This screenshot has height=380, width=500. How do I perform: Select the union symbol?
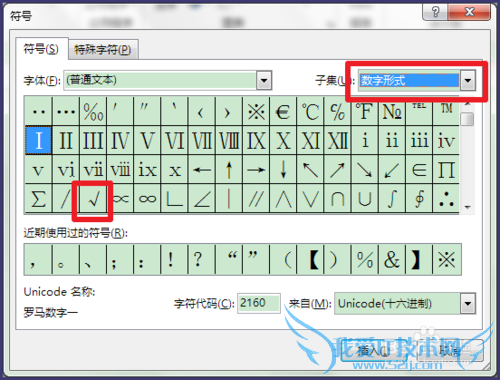(365, 199)
